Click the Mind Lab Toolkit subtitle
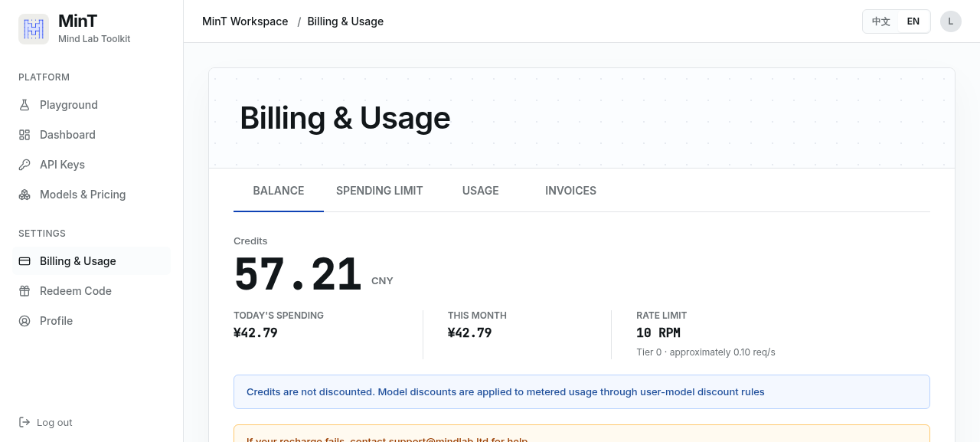The width and height of the screenshot is (980, 442). [x=94, y=39]
